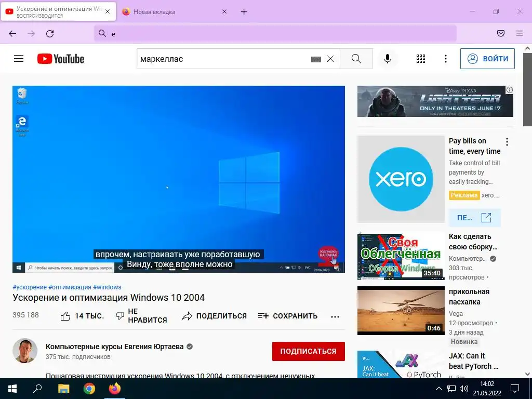
Task: Follow the #оптимизация hashtag
Action: (70, 287)
